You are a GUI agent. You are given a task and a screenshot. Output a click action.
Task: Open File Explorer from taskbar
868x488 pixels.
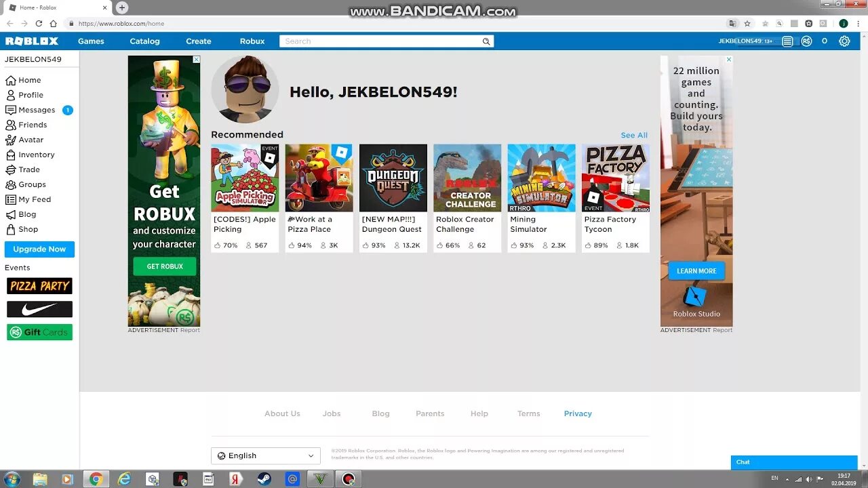[x=41, y=479]
